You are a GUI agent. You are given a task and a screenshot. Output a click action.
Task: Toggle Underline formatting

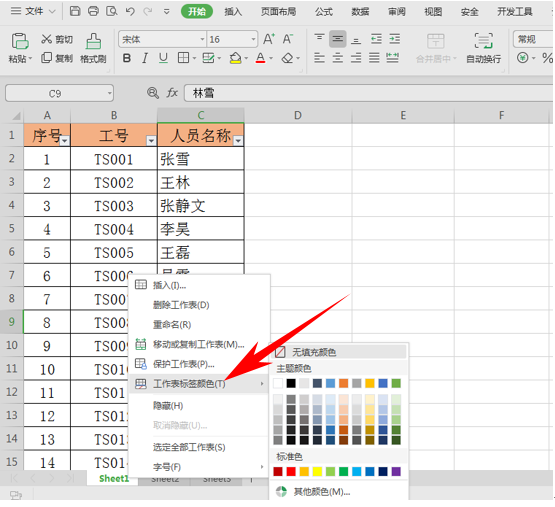(x=163, y=58)
